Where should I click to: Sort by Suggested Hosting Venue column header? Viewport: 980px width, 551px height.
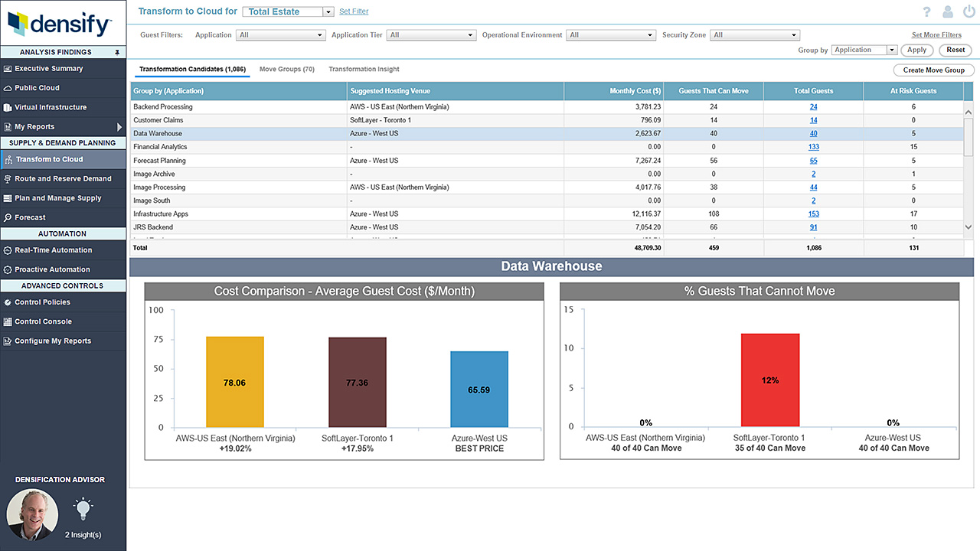point(456,91)
